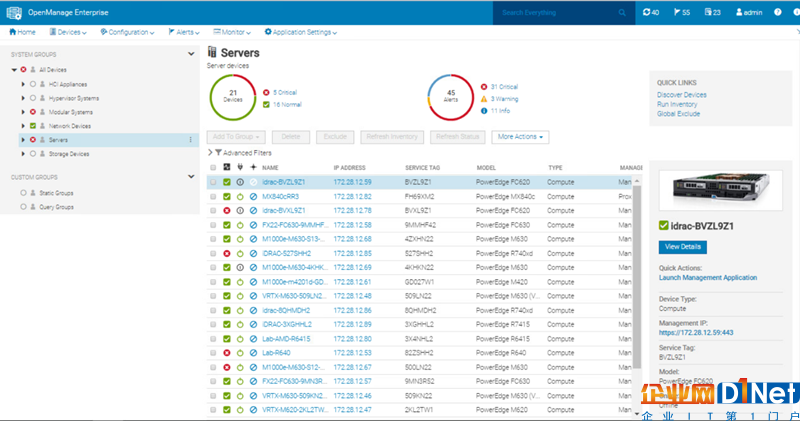Click the power icon for MX840cRR3 row

(240, 196)
